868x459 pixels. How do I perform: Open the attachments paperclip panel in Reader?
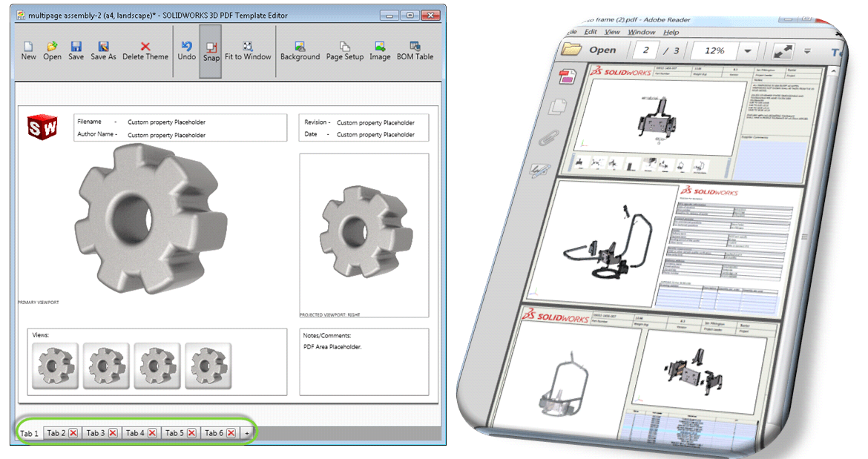548,138
